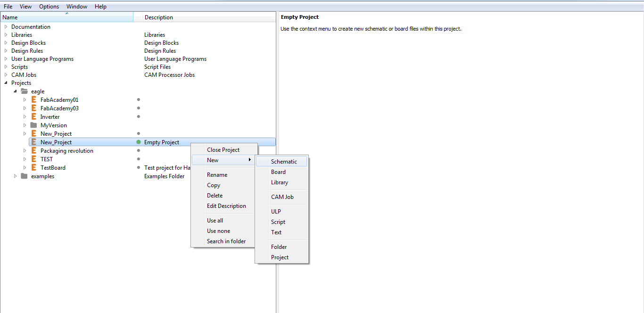Select Edit Description in context menu

coord(223,206)
